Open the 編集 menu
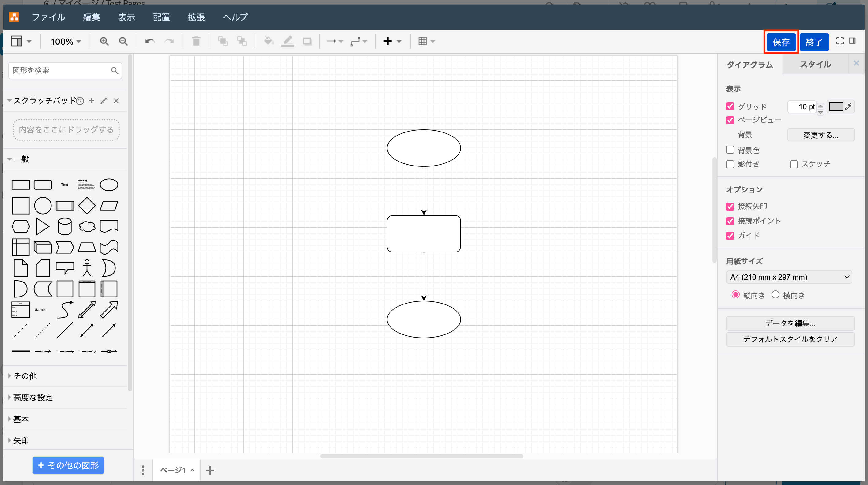 click(x=92, y=17)
